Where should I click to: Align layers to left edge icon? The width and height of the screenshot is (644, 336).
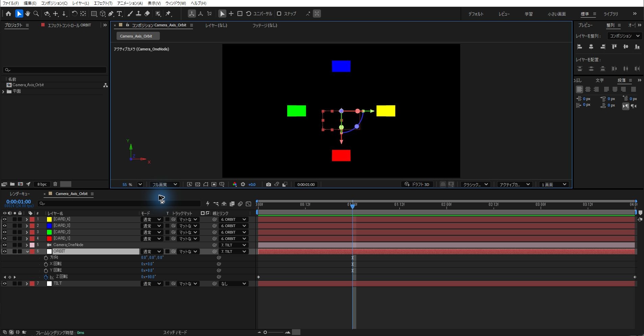point(580,47)
